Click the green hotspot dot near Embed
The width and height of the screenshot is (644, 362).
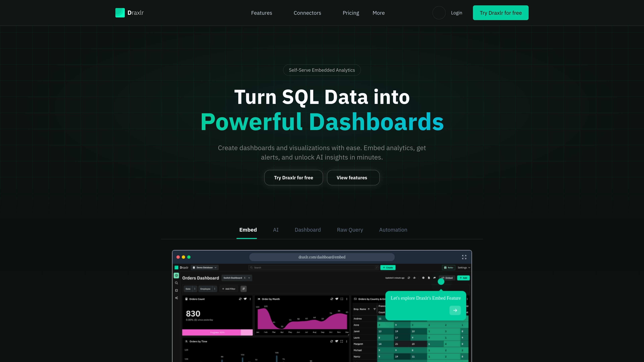click(x=441, y=282)
